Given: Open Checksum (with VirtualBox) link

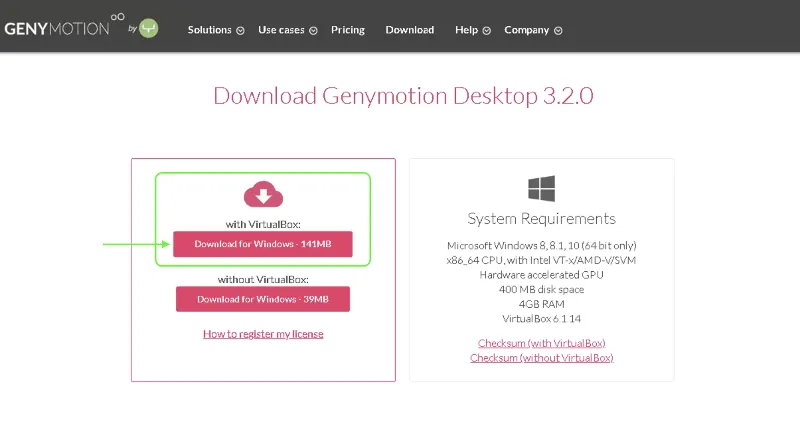Looking at the screenshot, I should (x=542, y=343).
